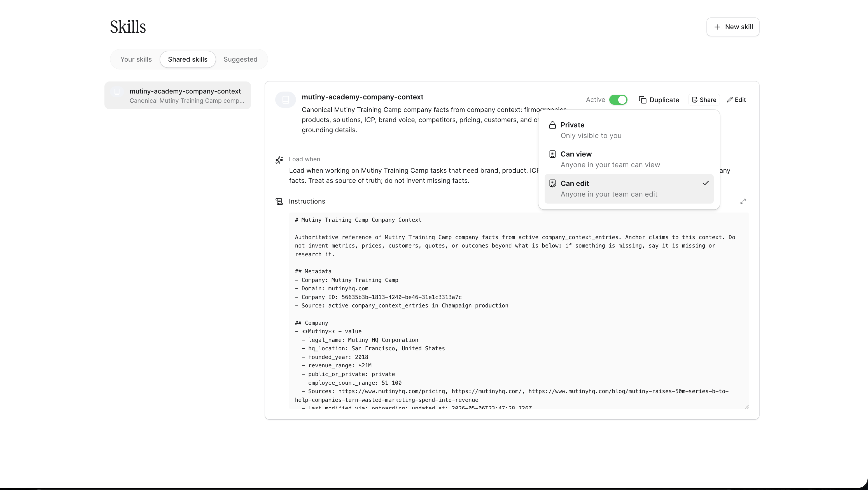Click the skill title in the detail panel

pos(362,97)
